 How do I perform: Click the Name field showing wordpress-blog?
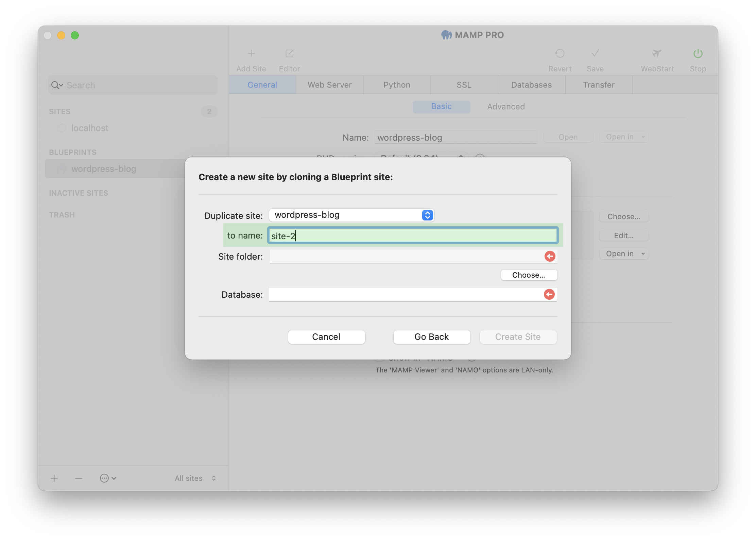[456, 137]
